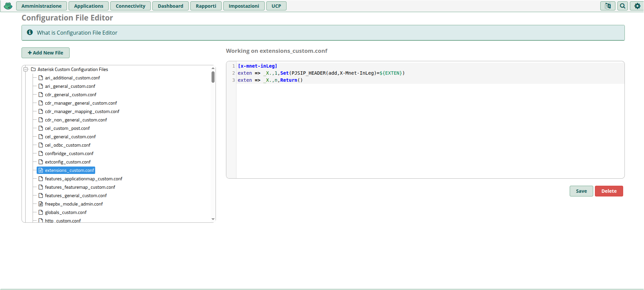Image resolution: width=644 pixels, height=290 pixels.
Task: Select cdr_manager_mapping_custom.conf file
Action: 82,111
